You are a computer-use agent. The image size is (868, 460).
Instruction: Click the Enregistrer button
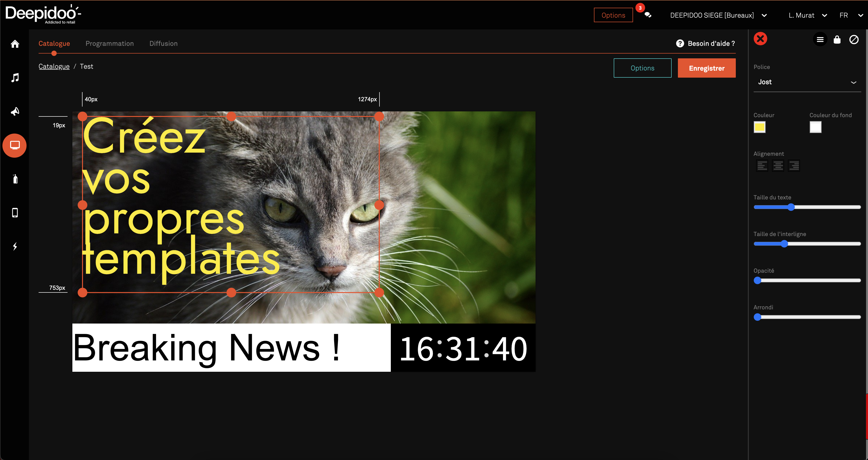click(x=706, y=68)
